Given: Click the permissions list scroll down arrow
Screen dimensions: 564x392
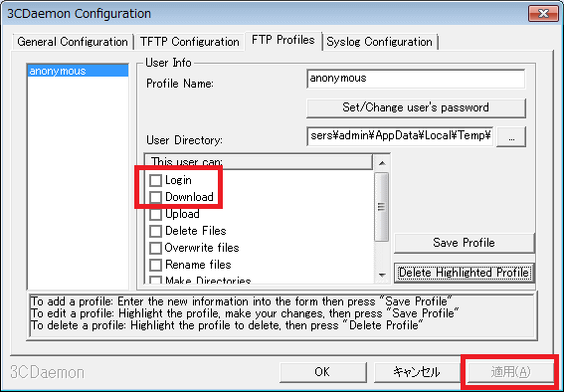Looking at the screenshot, I should tap(382, 276).
